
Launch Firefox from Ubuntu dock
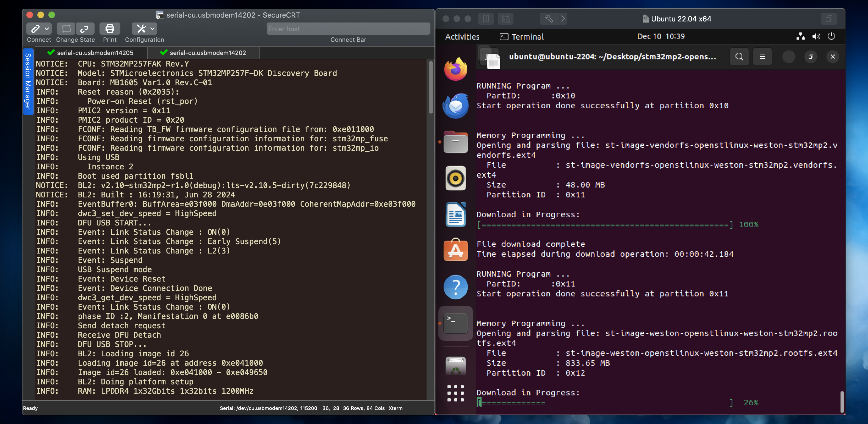[455, 69]
